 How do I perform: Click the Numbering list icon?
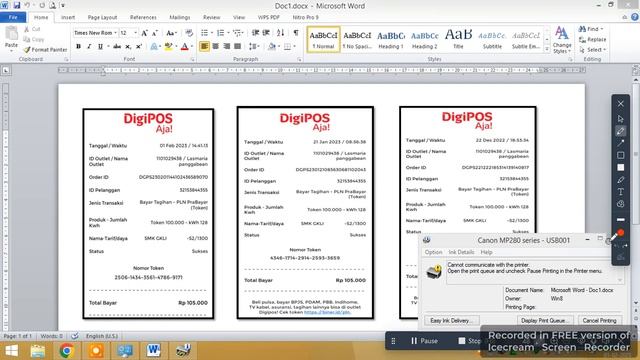[220, 33]
